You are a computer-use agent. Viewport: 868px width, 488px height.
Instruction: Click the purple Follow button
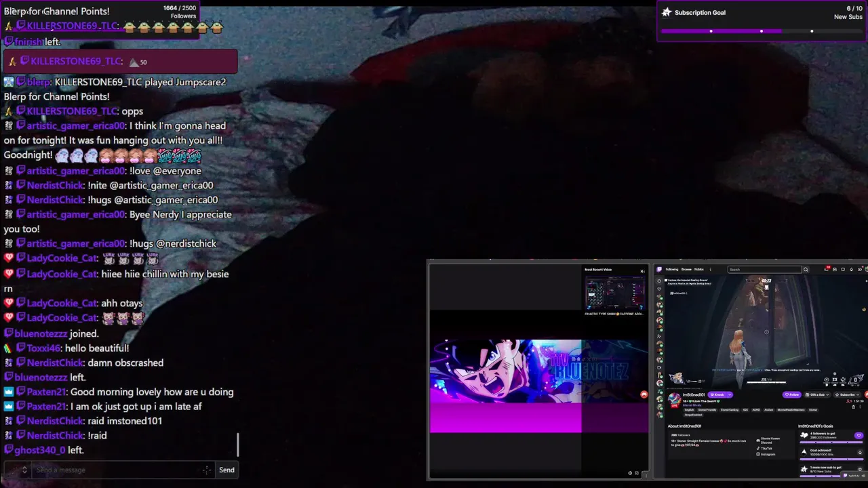click(791, 394)
